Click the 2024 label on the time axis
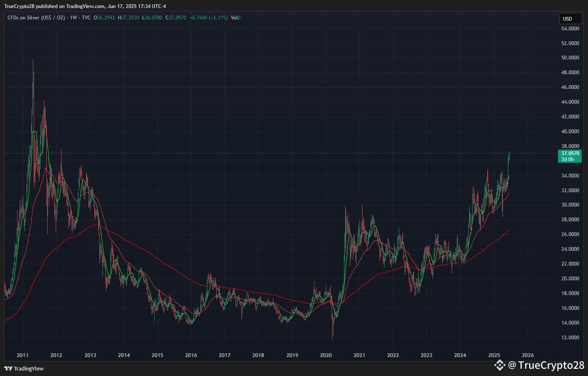 click(460, 355)
